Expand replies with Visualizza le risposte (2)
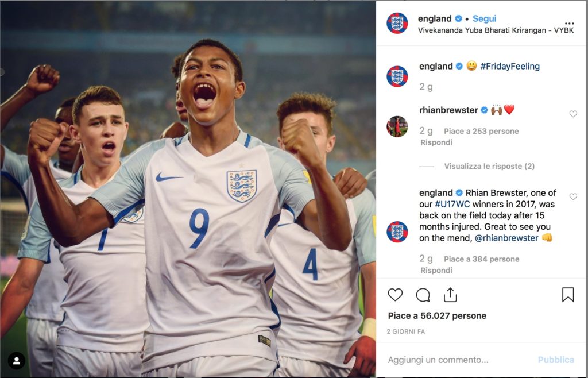588x378 pixels. (489, 167)
